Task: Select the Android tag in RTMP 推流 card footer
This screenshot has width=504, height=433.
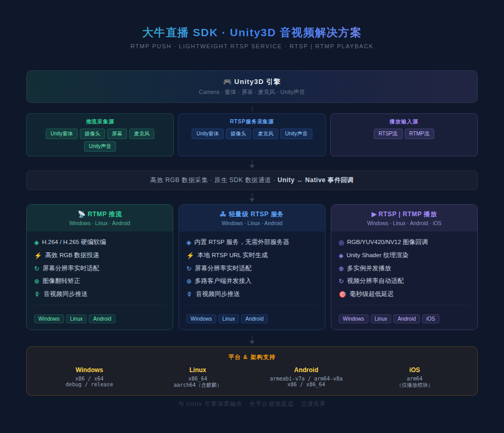Action: coord(102,319)
